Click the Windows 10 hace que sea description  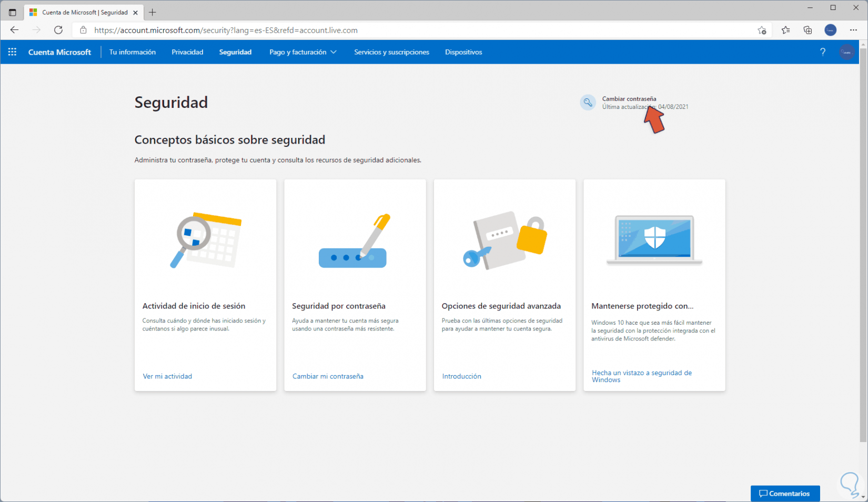coord(653,330)
